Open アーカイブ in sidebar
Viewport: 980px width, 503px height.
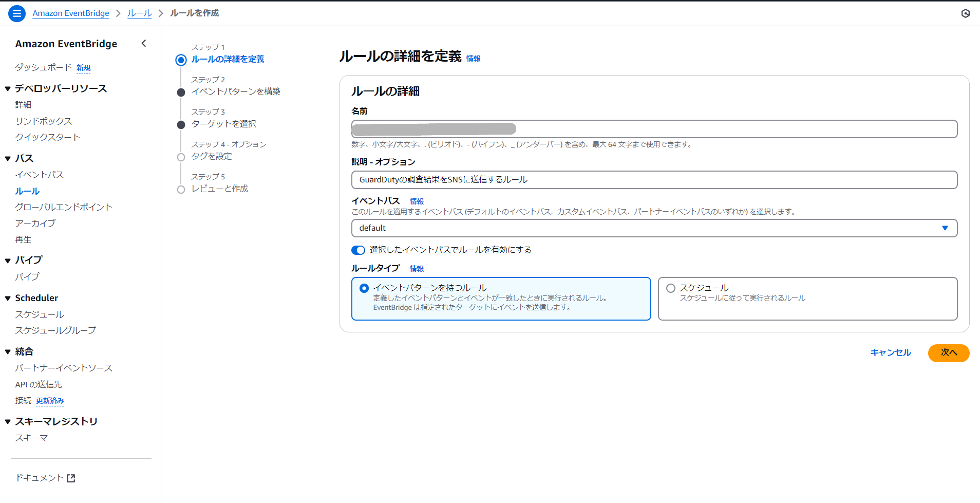tap(35, 223)
